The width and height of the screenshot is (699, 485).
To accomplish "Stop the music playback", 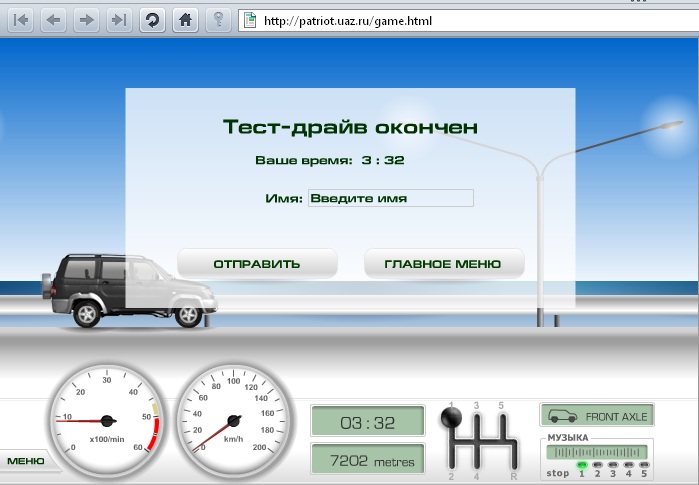I will click(557, 472).
